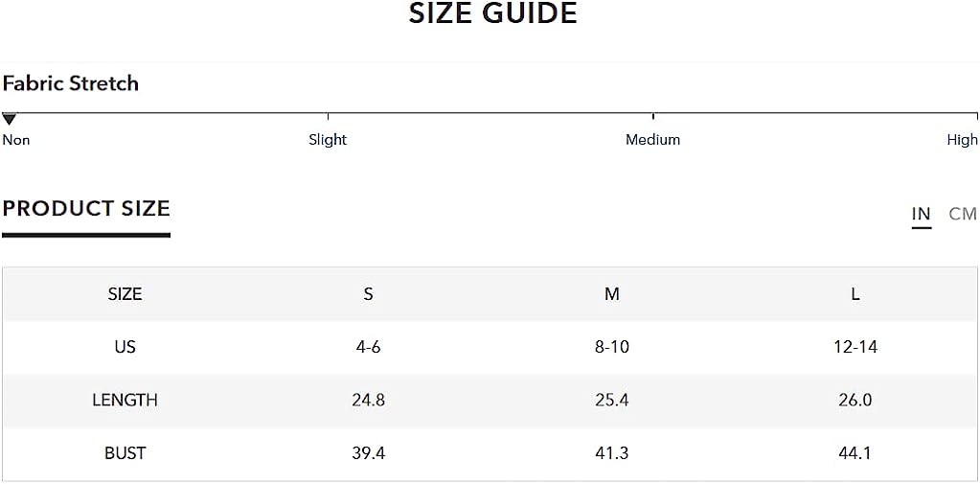Screen dimensions: 980x484
Task: Click the LENGTH row label
Action: (x=125, y=400)
